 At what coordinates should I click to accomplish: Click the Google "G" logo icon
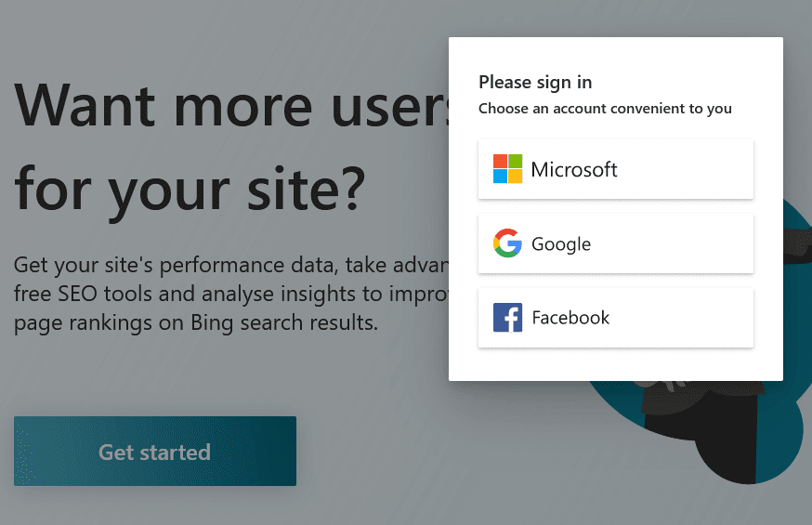[x=507, y=243]
